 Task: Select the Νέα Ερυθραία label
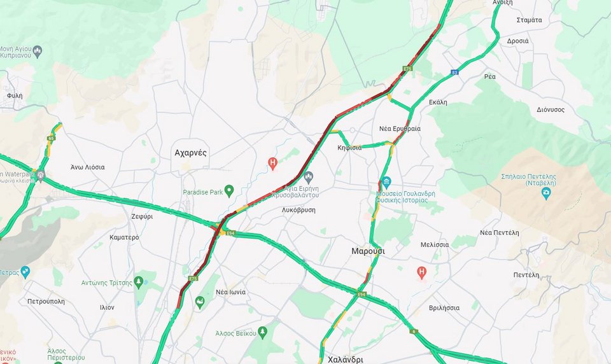click(400, 129)
